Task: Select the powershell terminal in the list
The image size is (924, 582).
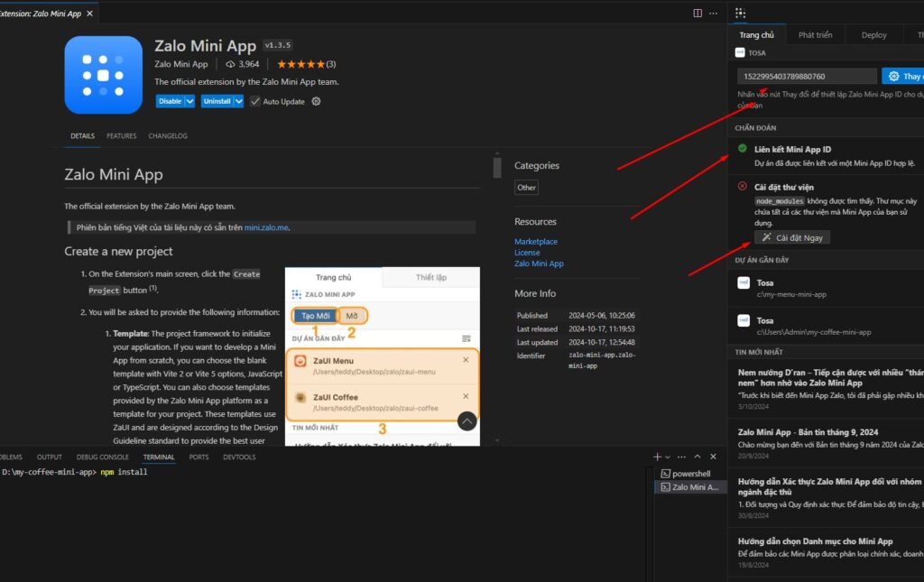Action: [691, 473]
